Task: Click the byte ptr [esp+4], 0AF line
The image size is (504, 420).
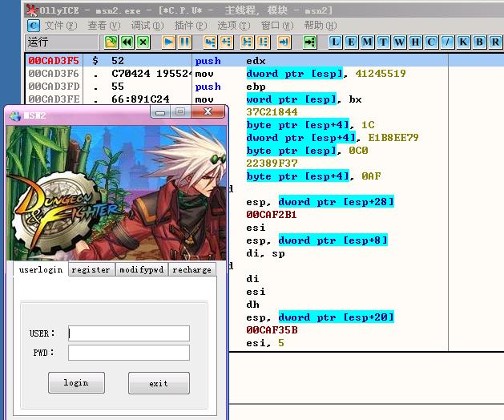Action: pos(314,176)
